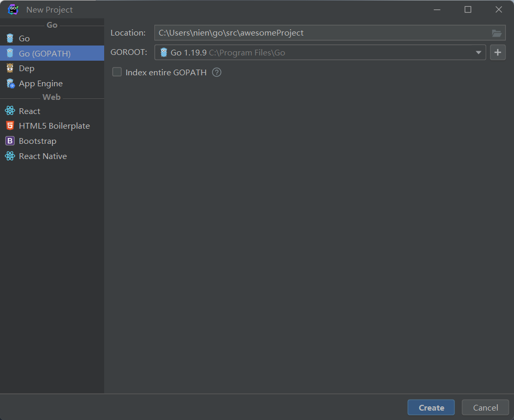Expand the GOROOT dropdown arrow
This screenshot has width=514, height=420.
[x=478, y=52]
